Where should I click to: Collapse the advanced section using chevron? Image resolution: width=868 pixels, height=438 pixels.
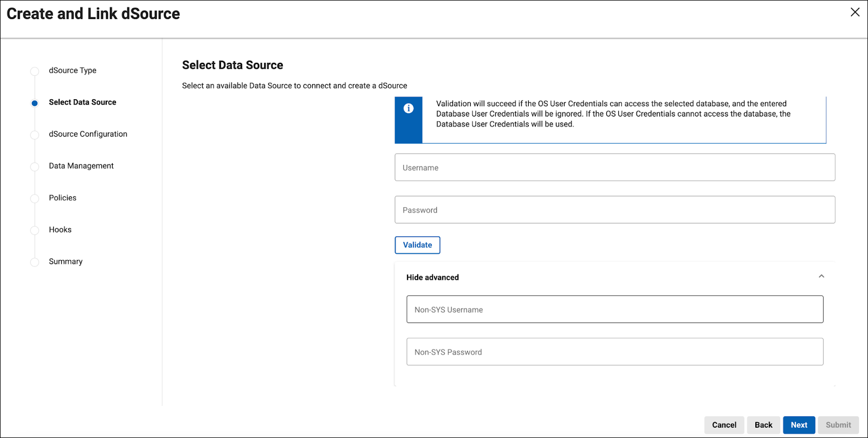(821, 276)
